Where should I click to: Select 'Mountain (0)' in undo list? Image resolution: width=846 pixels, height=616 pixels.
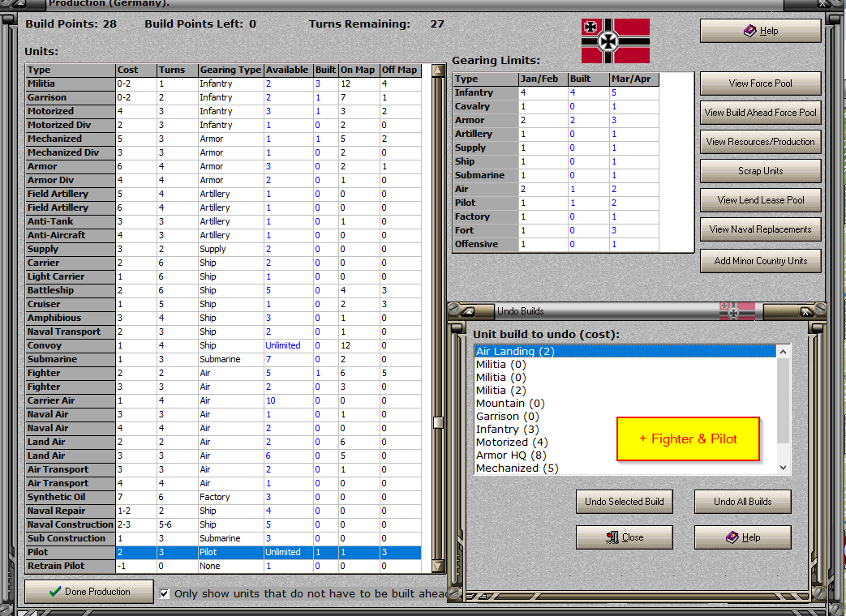click(x=625, y=403)
